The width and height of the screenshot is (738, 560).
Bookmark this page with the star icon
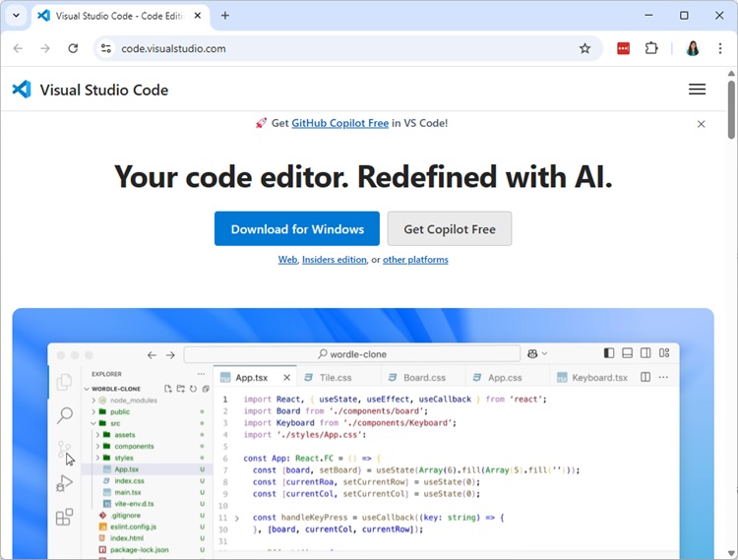point(584,48)
